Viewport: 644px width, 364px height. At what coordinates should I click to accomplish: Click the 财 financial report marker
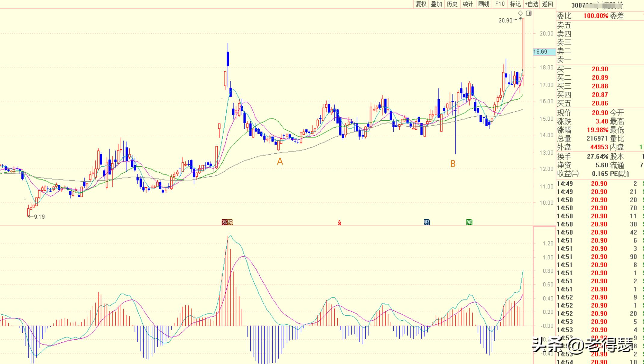(x=427, y=222)
